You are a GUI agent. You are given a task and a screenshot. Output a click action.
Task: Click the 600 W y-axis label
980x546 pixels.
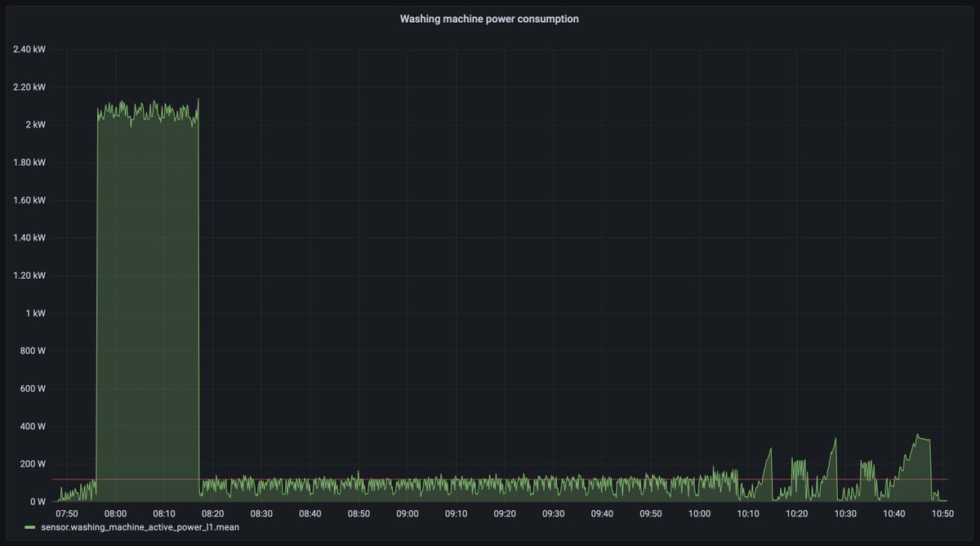tap(33, 388)
